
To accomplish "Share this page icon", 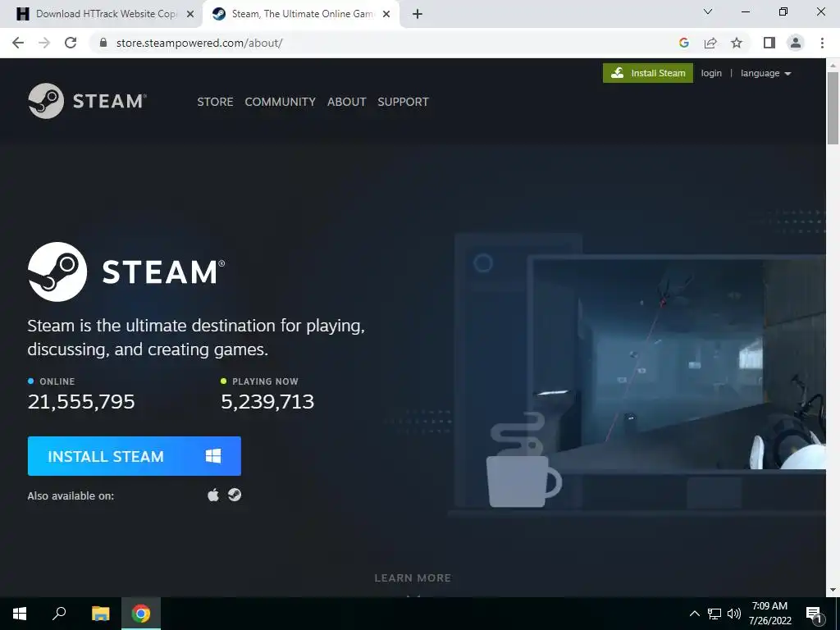I will (710, 43).
